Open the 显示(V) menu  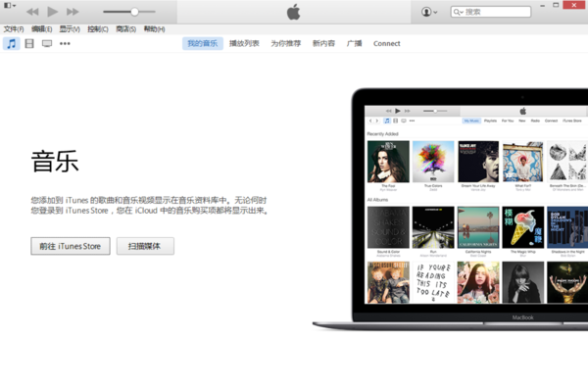click(x=70, y=29)
